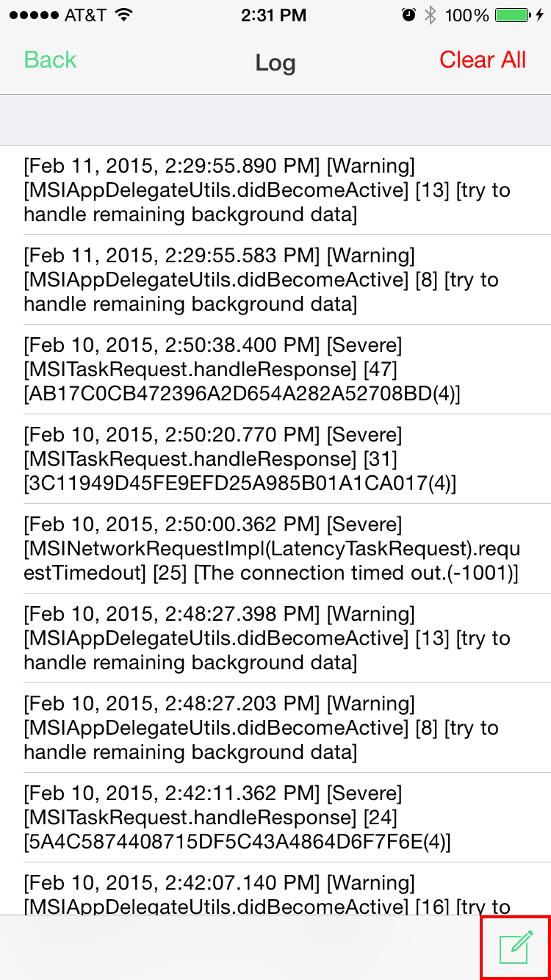Open the Severe entry logged at 2:50:20.770 PM
This screenshot has height=980, width=551.
pyautogui.click(x=275, y=459)
